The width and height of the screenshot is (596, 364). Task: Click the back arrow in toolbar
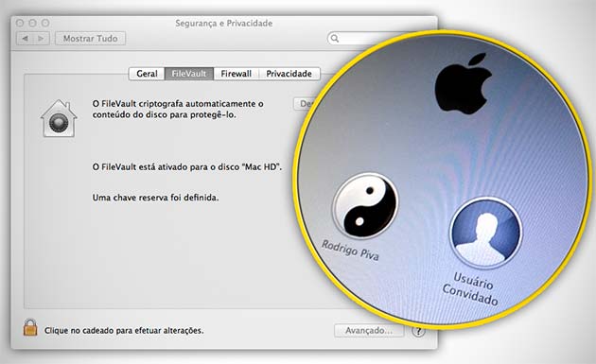26,39
